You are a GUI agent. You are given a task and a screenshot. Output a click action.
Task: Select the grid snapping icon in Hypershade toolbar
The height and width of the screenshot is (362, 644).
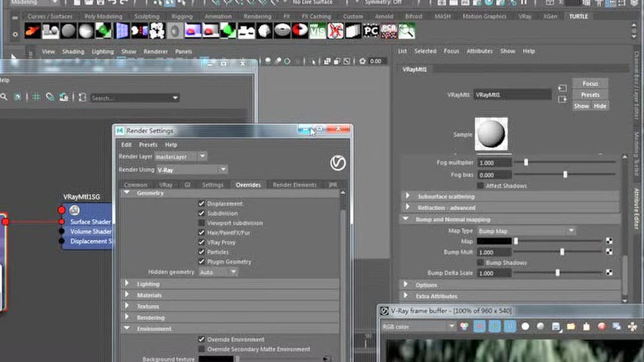point(36,97)
